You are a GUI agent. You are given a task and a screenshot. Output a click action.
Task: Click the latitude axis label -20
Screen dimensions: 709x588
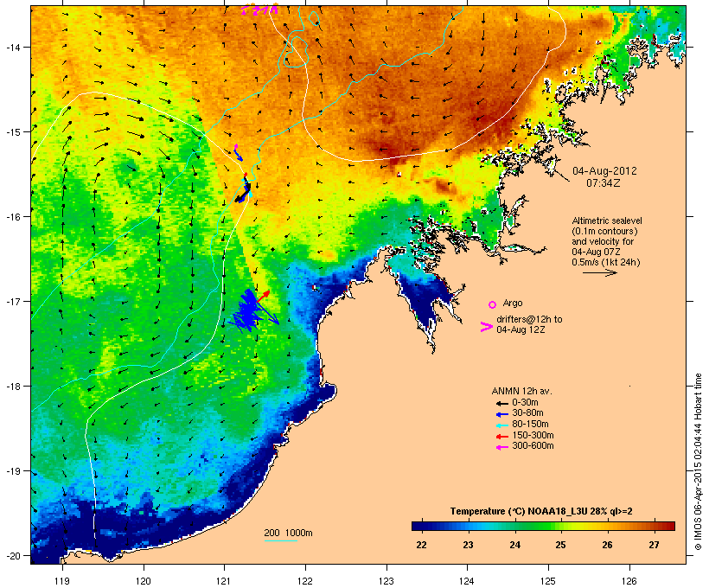12,556
